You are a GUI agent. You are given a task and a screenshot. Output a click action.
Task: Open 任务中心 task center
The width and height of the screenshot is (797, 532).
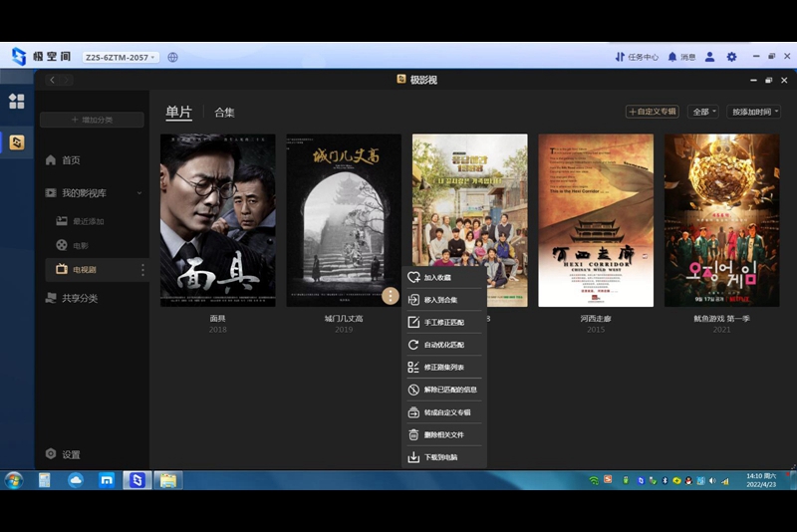(637, 57)
